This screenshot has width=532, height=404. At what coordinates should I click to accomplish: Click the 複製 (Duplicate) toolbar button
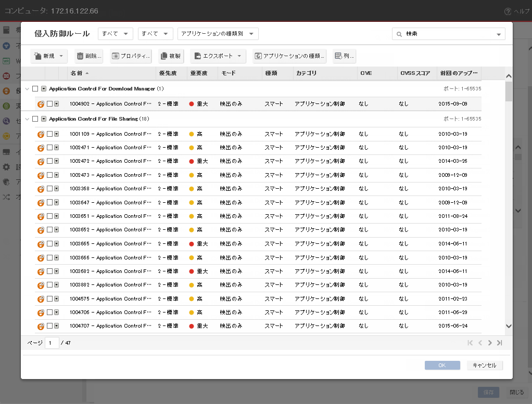point(171,56)
